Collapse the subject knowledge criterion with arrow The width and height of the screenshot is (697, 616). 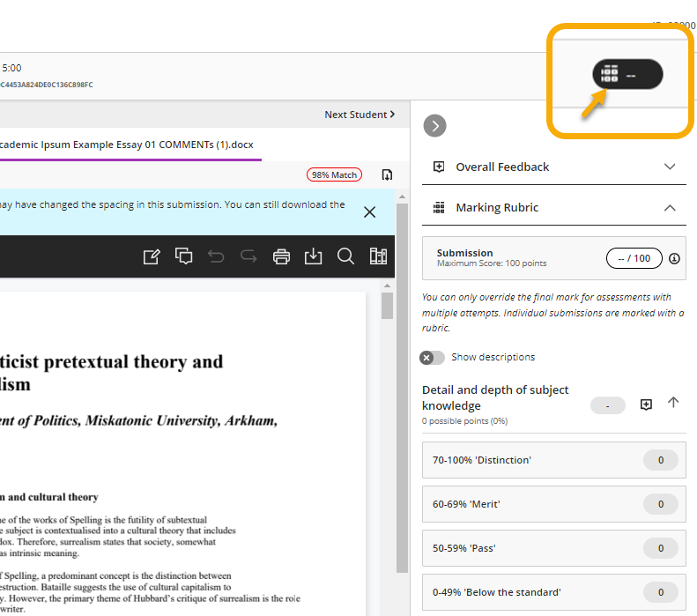click(673, 403)
